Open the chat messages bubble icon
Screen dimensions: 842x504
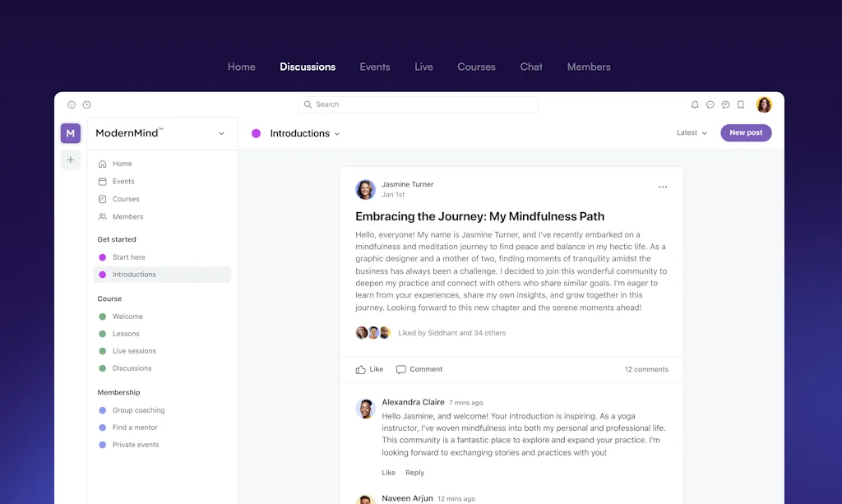710,104
